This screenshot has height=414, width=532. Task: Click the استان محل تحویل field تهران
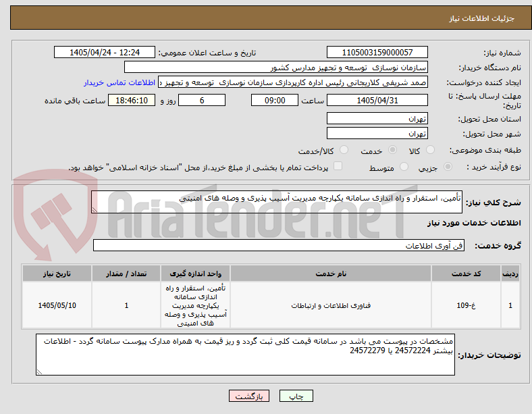point(377,118)
